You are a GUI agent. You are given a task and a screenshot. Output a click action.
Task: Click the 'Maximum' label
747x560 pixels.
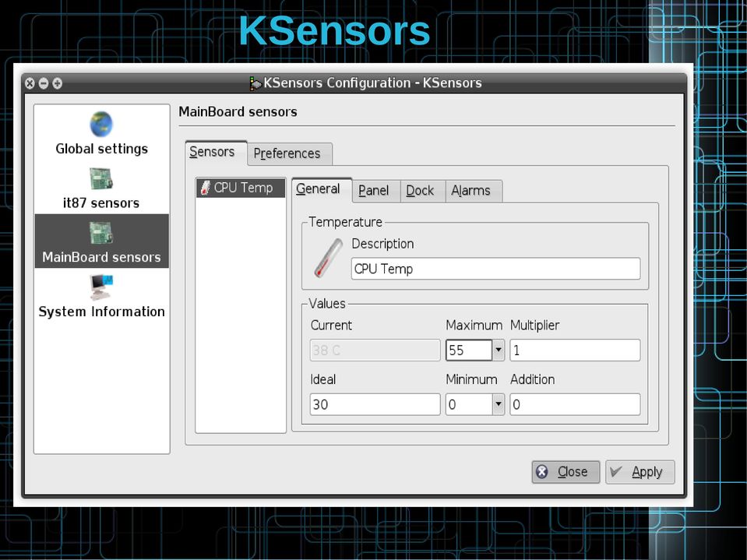474,326
